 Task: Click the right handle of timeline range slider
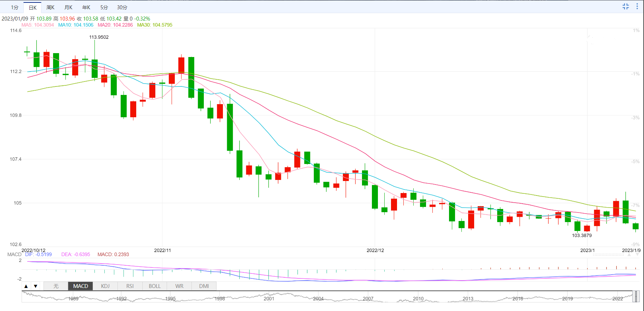click(638, 296)
